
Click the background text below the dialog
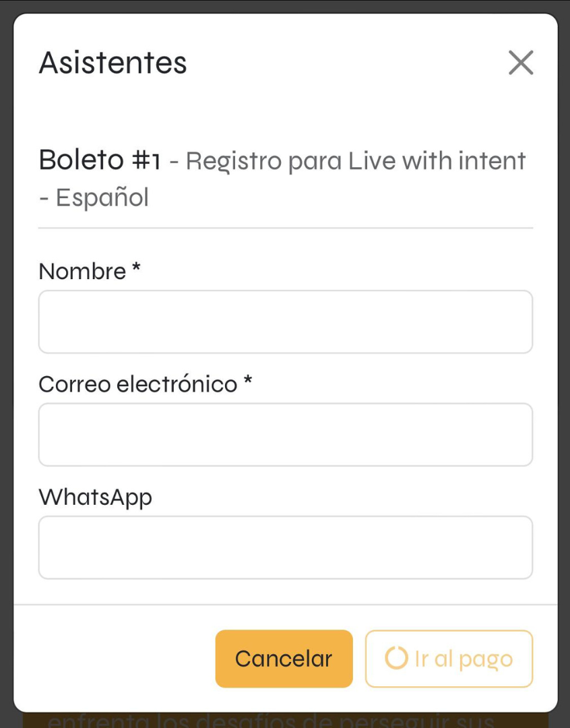coord(271,721)
